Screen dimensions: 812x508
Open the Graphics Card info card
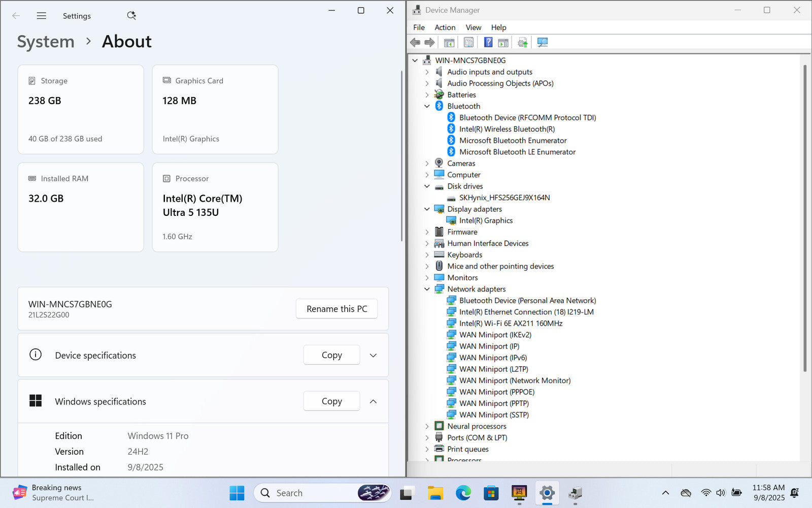[x=215, y=109]
